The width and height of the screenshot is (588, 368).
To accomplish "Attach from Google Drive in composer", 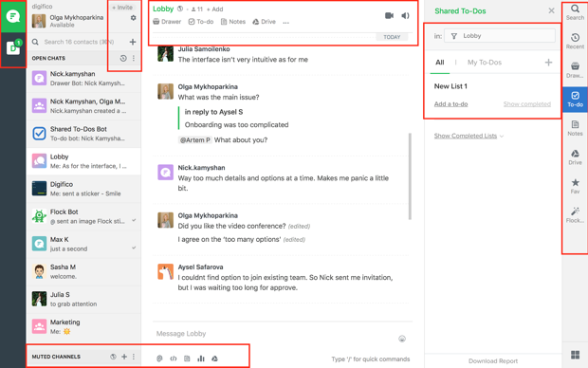I will pos(214,359).
